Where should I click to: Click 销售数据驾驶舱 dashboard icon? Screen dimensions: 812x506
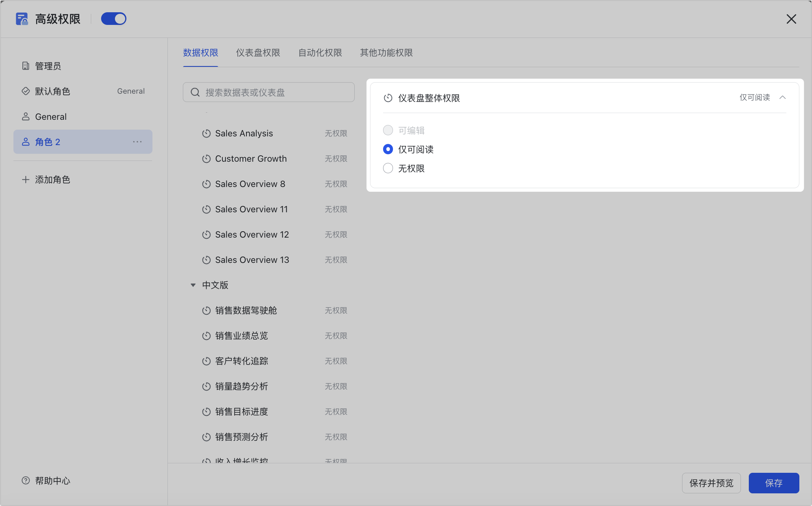pos(206,311)
